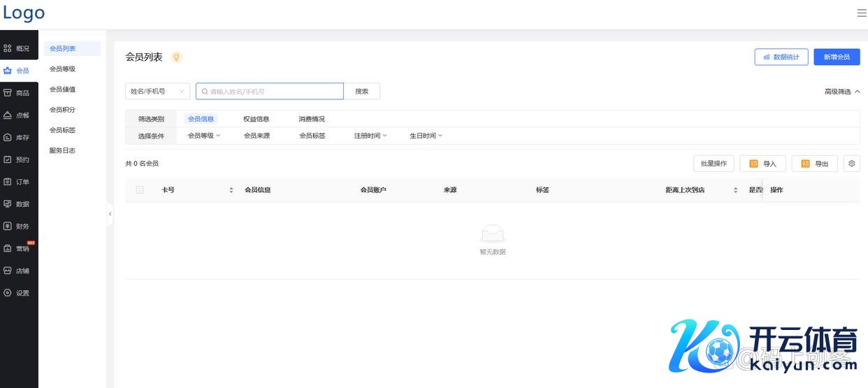Select the 点餐 ordering sidebar icon
This screenshot has height=388, width=868.
(8, 115)
